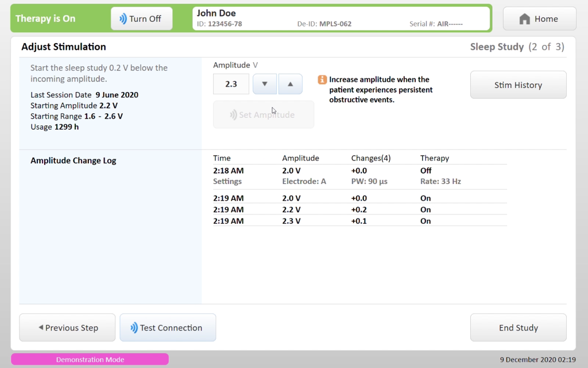588x368 pixels.
Task: Click the wireless icon on Turn Off button
Action: (123, 19)
